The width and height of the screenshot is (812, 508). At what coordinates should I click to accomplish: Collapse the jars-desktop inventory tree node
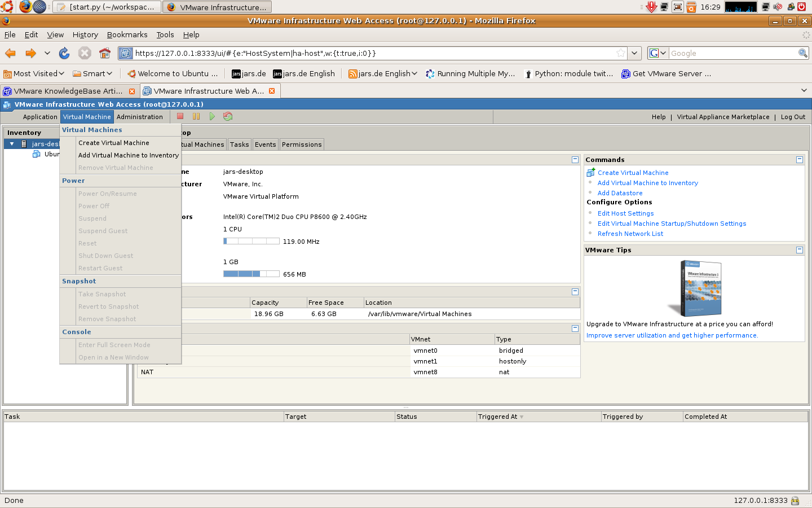tap(12, 144)
